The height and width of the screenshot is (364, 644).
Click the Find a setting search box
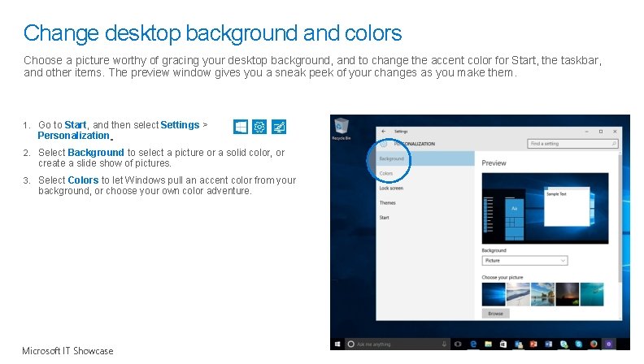pyautogui.click(x=572, y=144)
